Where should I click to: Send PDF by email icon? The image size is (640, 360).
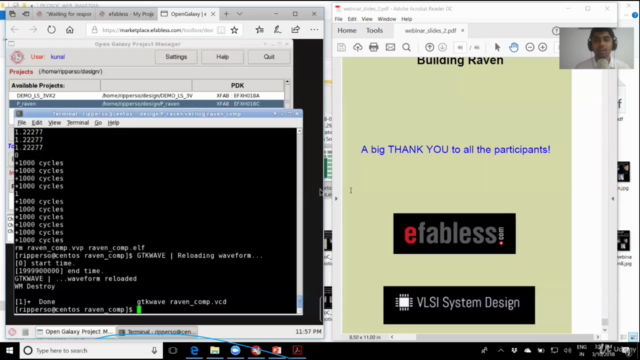coord(390,47)
